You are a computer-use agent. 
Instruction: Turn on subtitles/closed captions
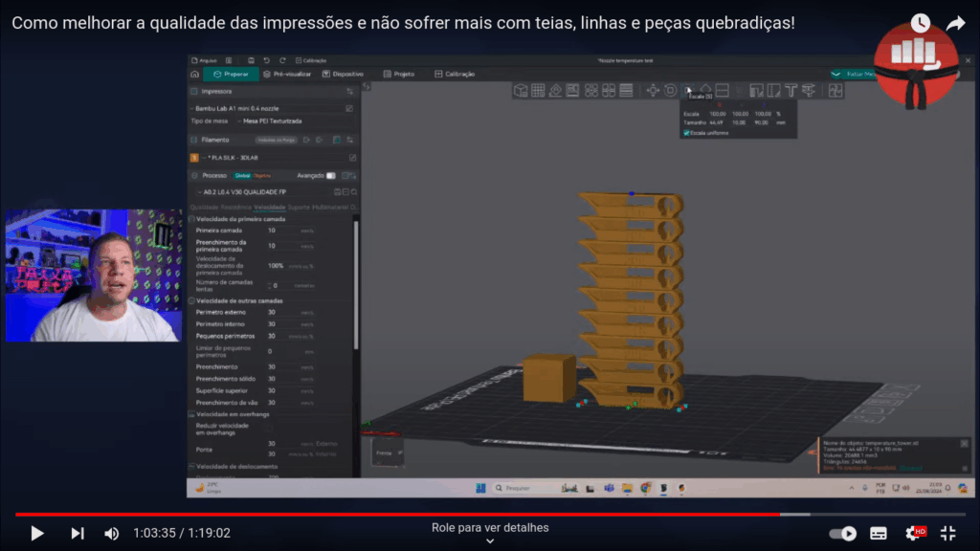[879, 533]
